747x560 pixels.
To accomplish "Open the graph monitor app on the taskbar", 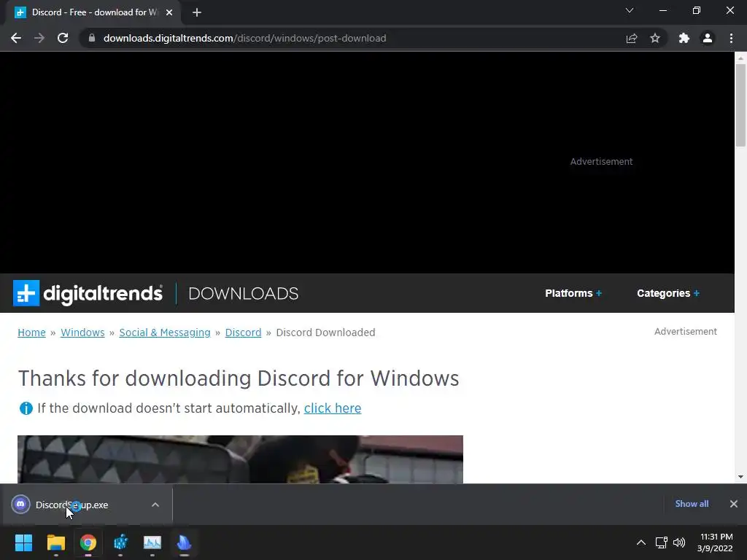I will pyautogui.click(x=152, y=542).
